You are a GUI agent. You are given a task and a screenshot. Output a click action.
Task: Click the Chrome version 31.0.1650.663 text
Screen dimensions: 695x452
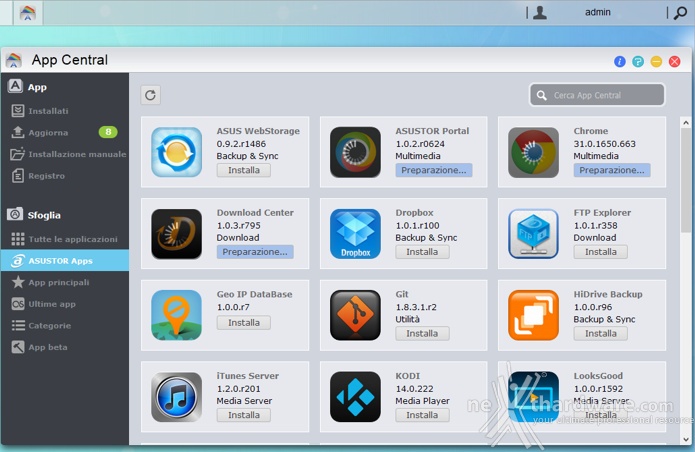604,144
